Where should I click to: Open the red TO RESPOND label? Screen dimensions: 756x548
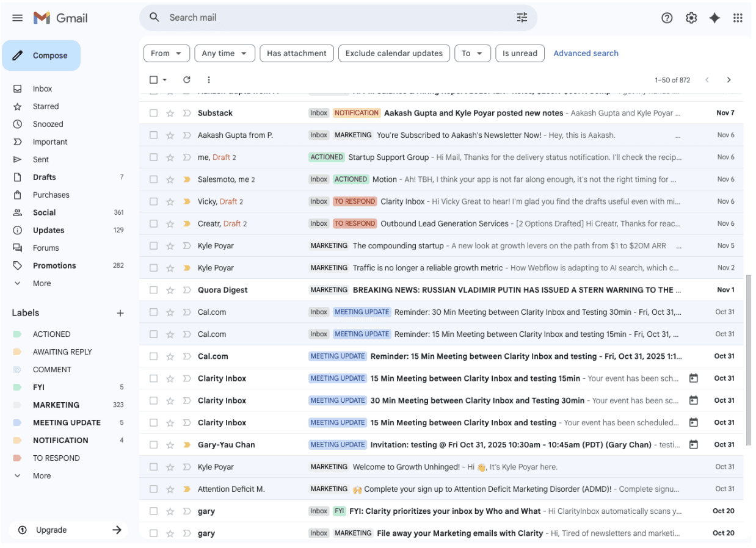pyautogui.click(x=56, y=458)
